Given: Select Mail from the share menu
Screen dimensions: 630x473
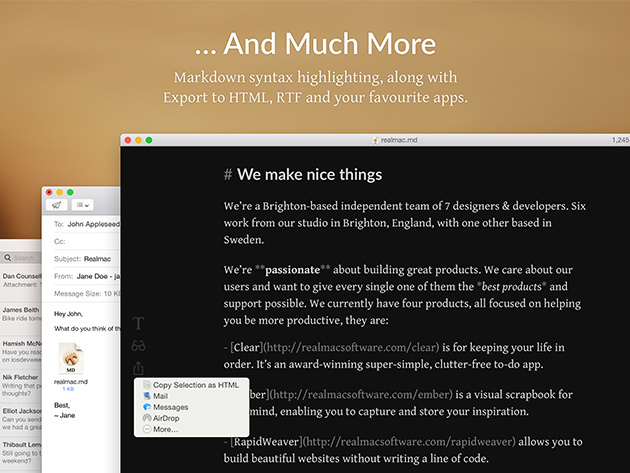Looking at the screenshot, I should (191, 396).
